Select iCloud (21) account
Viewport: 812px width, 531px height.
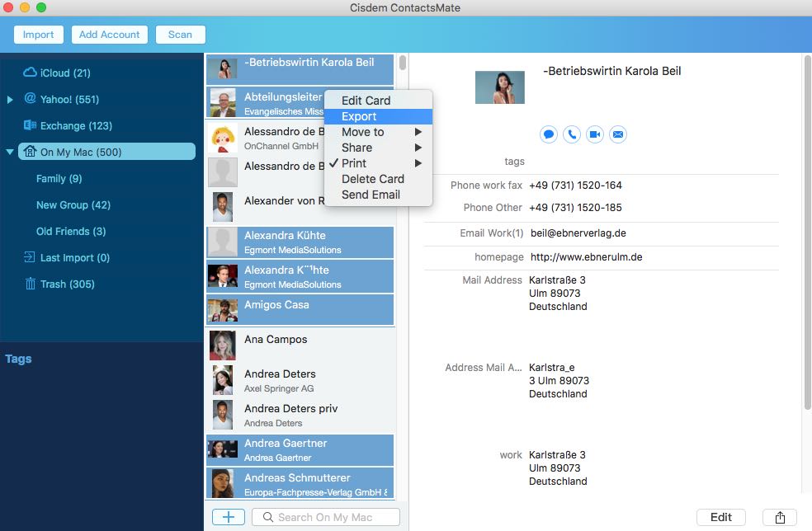65,73
